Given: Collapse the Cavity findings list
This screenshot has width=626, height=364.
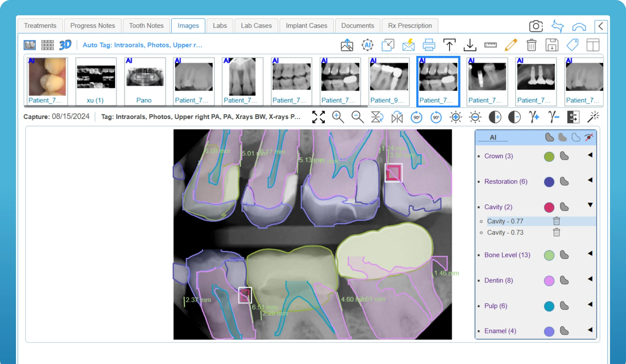Looking at the screenshot, I should click(x=590, y=205).
